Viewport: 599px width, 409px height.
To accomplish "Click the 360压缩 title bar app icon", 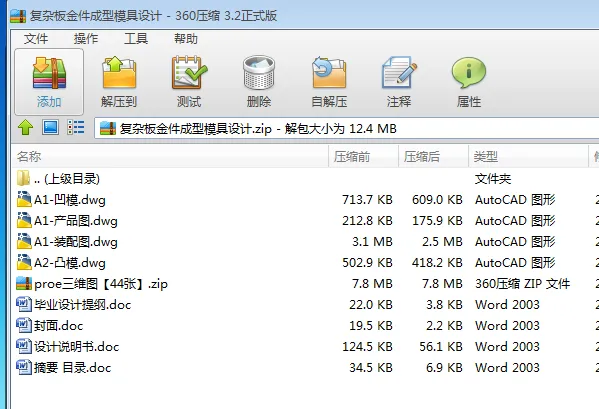I will pyautogui.click(x=18, y=16).
